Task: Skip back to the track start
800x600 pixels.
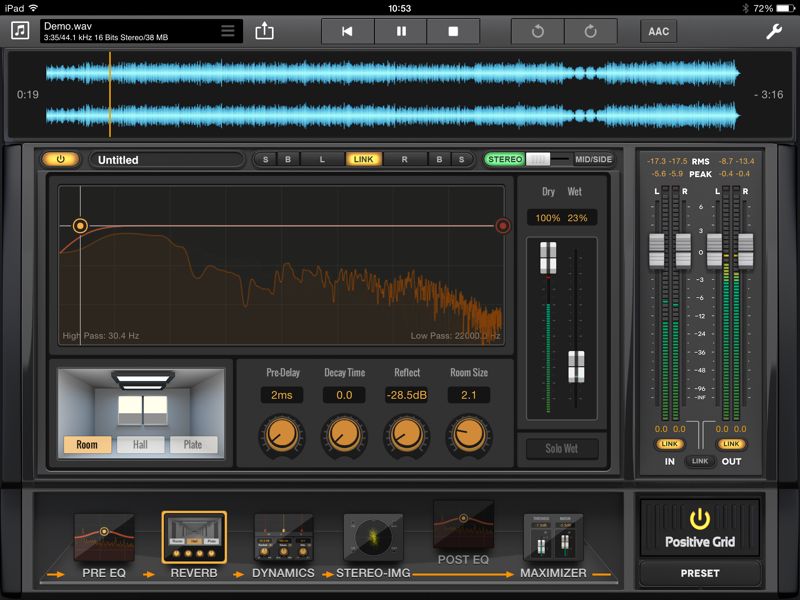Action: pyautogui.click(x=347, y=31)
